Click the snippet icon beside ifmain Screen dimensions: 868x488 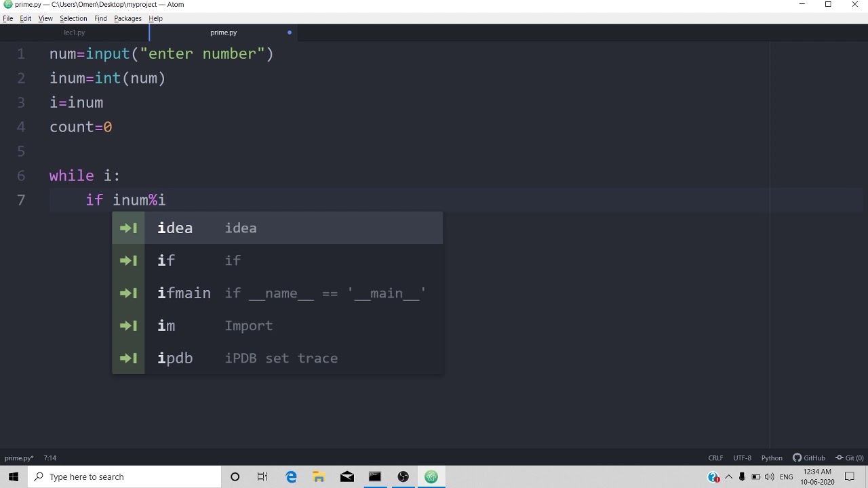[128, 293]
